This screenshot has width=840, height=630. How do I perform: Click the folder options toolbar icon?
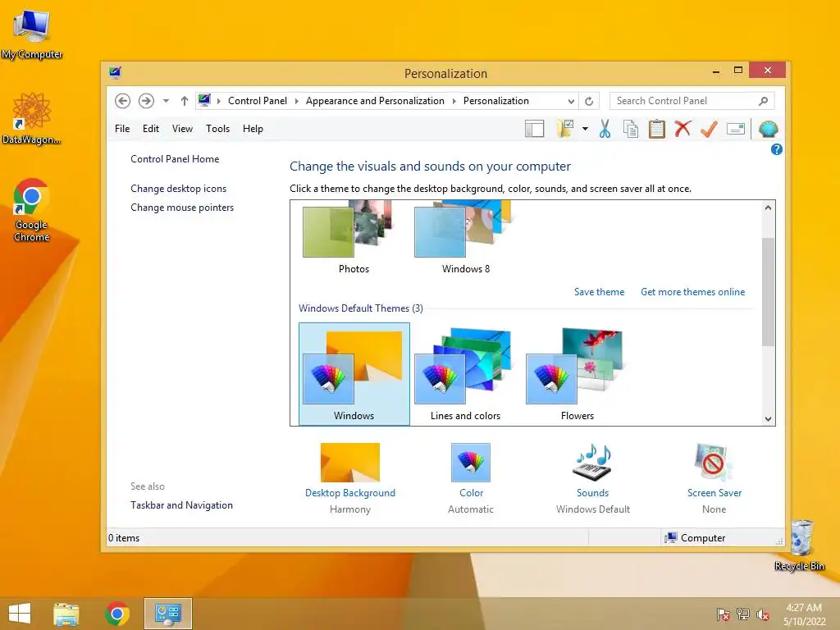(x=565, y=129)
